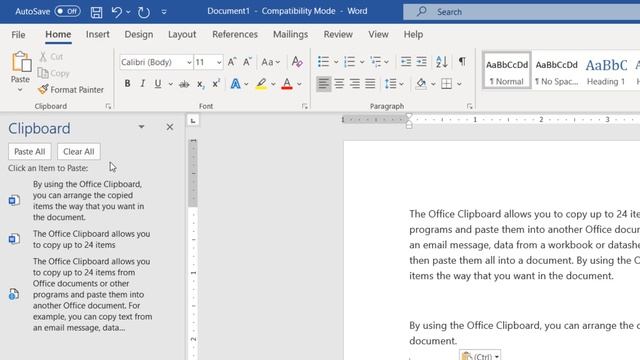The height and width of the screenshot is (360, 640).
Task: Apply paragraph shading color
Action: [421, 84]
